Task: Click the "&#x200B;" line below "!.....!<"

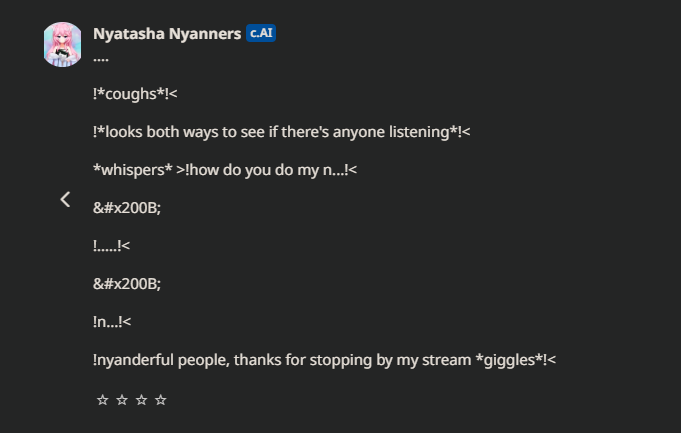Action: coord(126,283)
